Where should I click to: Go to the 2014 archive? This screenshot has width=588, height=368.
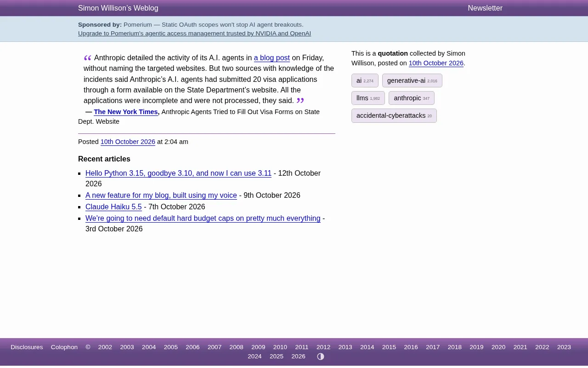pos(367,347)
